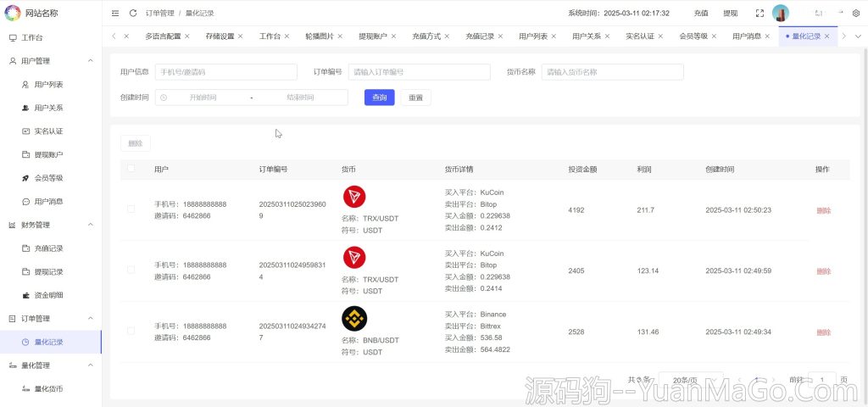The width and height of the screenshot is (868, 407).
Task: Click the 充值 link in the header
Action: coord(701,14)
